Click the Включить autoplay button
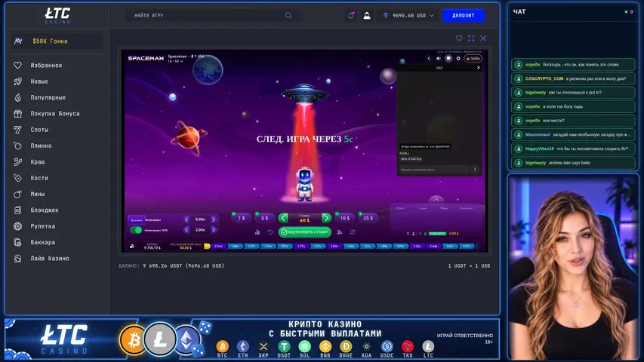Screen dimensions: 644x362 (x=136, y=220)
